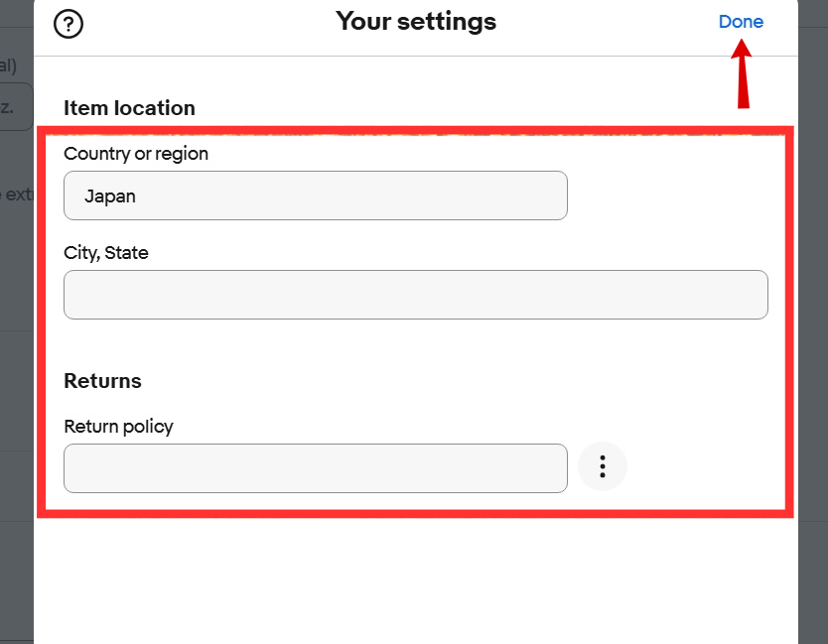
Task: Click the dimmed background left of the dialog
Action: pos(16,397)
